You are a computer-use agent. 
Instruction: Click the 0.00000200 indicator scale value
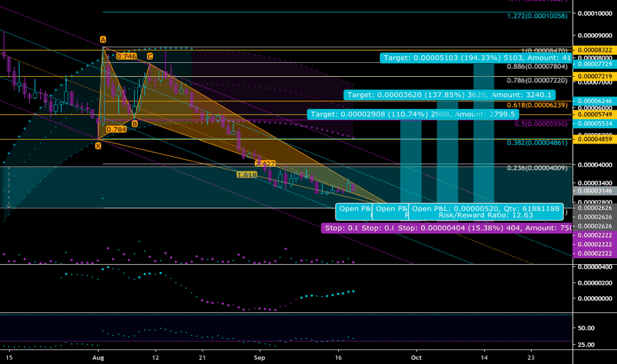tap(595, 283)
